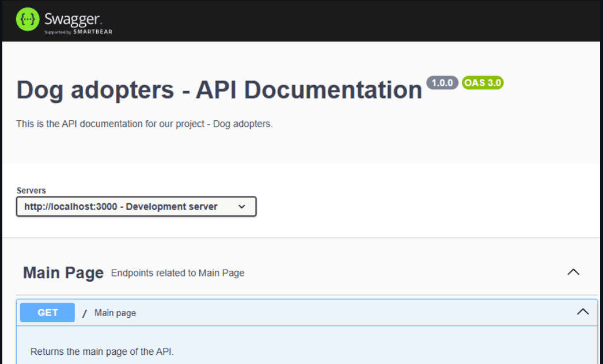Click the green Swagger logo icon

(27, 20)
